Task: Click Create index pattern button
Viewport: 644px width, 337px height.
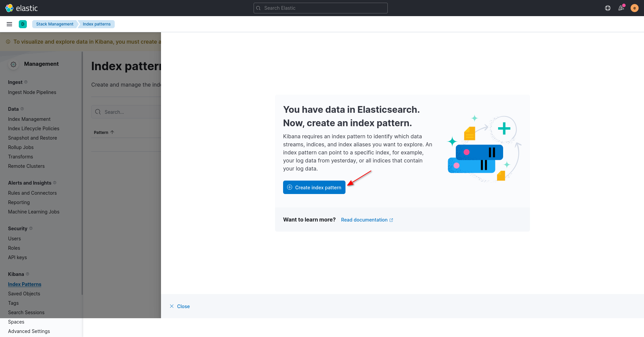Action: (314, 187)
